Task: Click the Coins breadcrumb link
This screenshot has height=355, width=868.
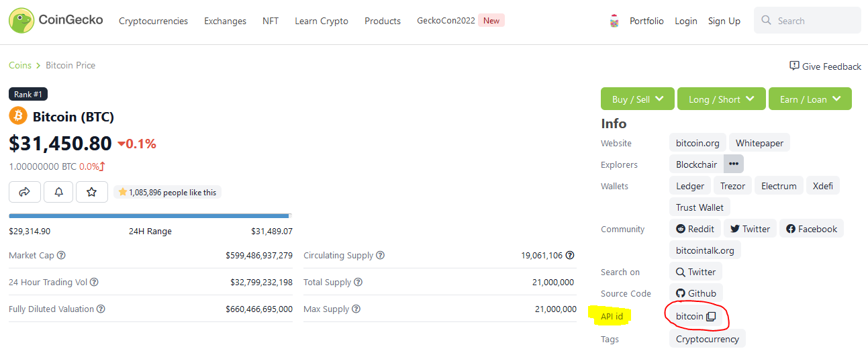Action: click(x=20, y=65)
